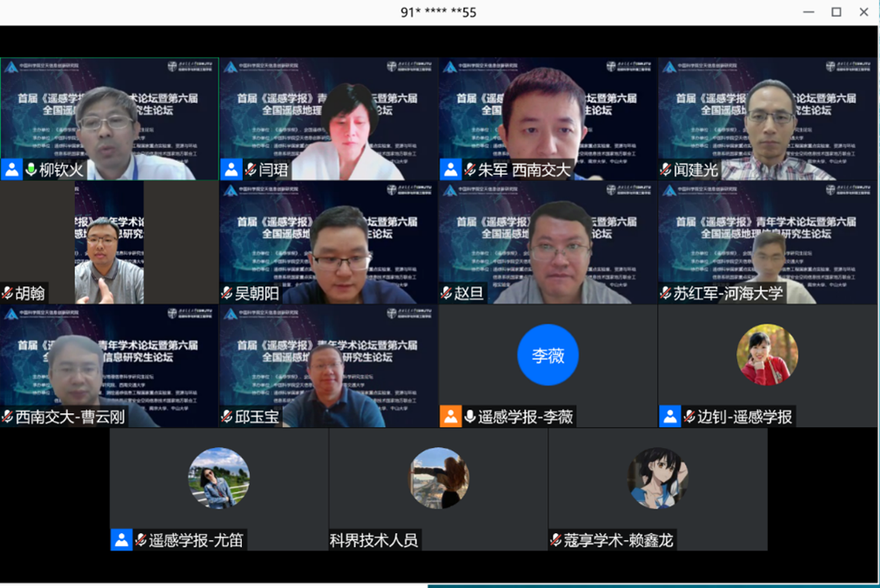This screenshot has height=588, width=880.
Task: Select the 科界技术人员 participant avatar
Action: click(439, 478)
